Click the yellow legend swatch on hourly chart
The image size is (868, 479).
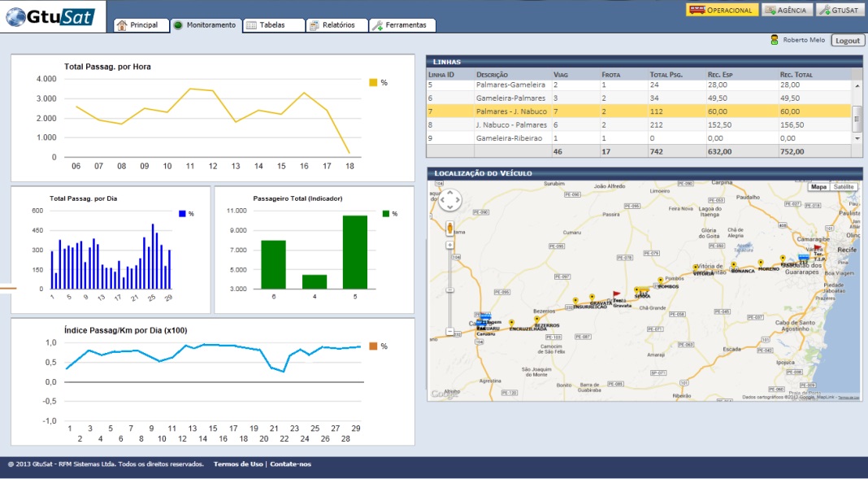pyautogui.click(x=374, y=82)
